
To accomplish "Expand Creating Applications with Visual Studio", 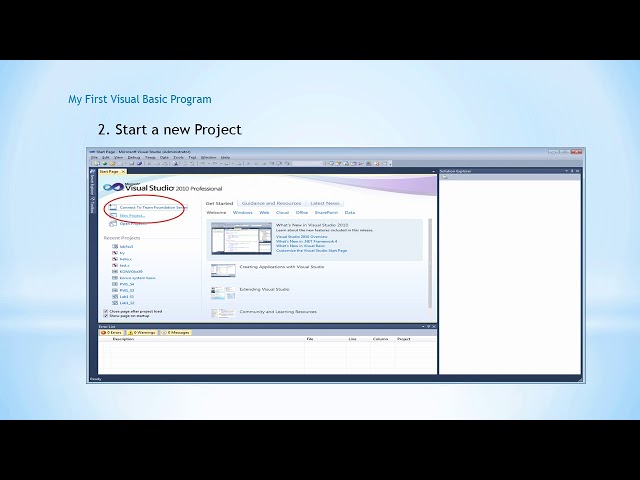I will point(282,267).
